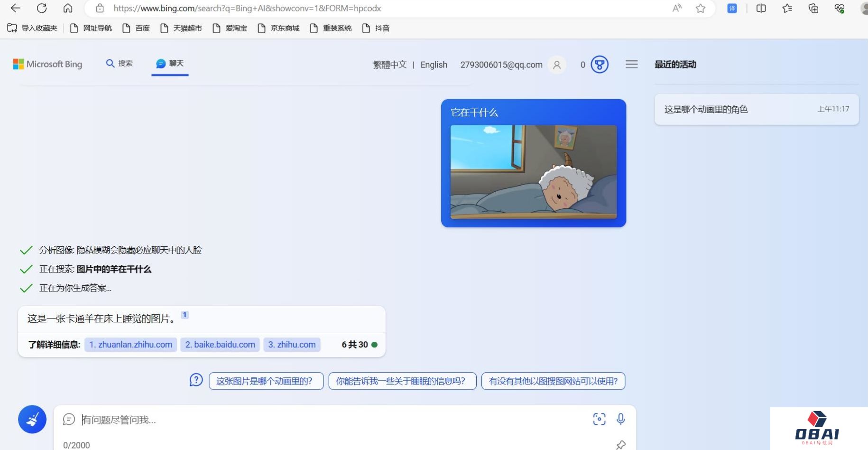Click the Microsoft Rewards medal icon

(x=600, y=65)
